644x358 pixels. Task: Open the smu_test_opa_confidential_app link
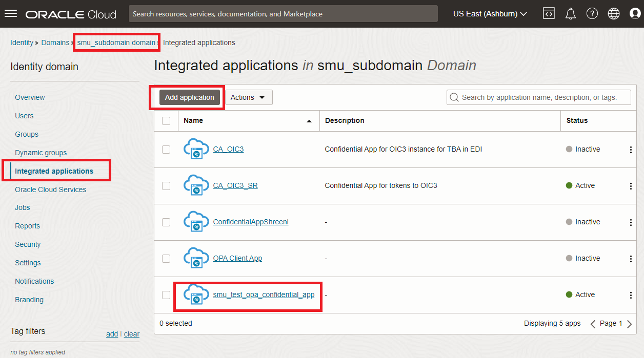tap(265, 294)
